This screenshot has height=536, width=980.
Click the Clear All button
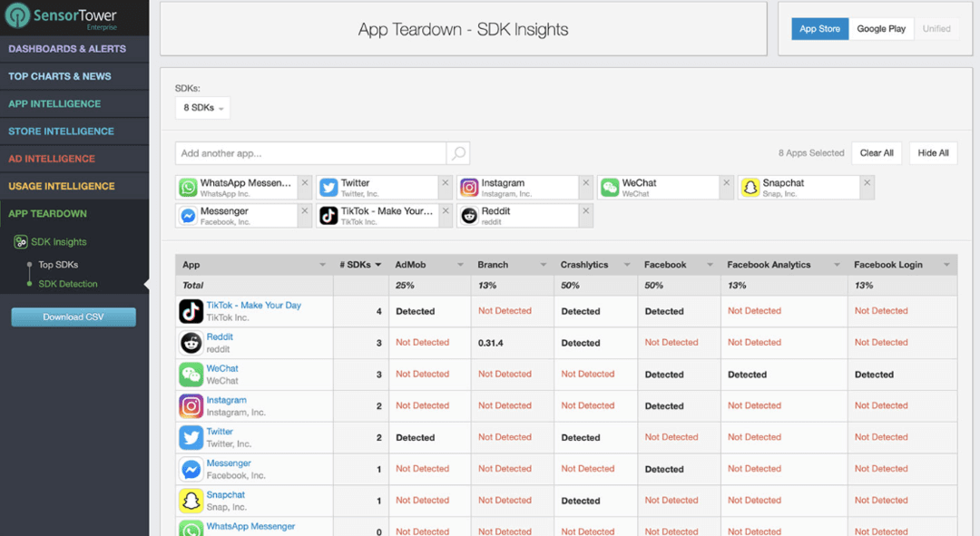coord(876,153)
